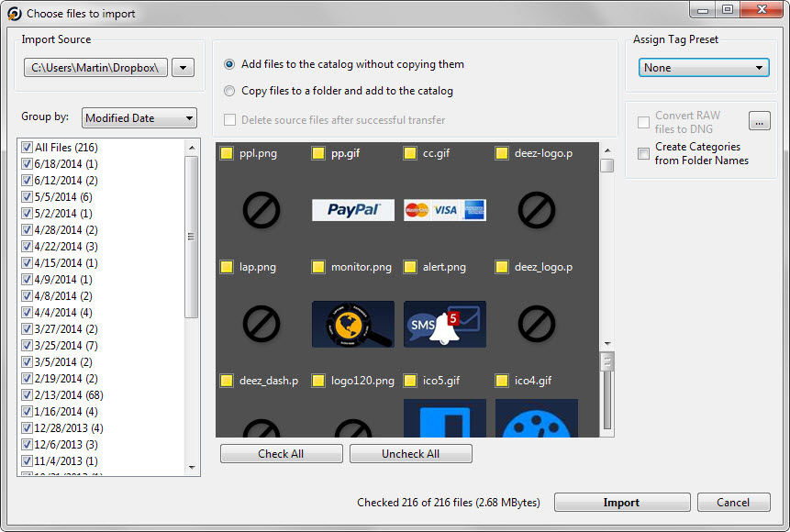Open the Group by Modified Date dropdown

pyautogui.click(x=139, y=118)
